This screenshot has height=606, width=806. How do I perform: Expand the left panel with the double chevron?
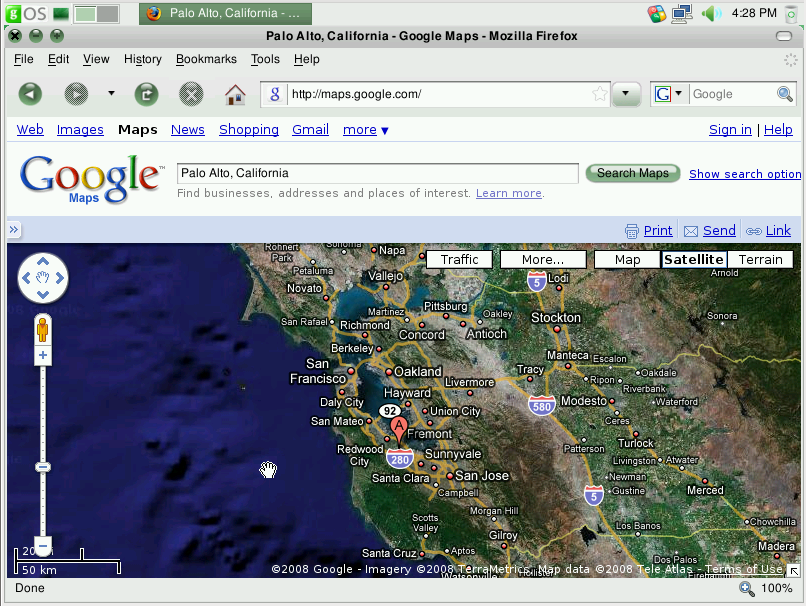click(14, 229)
